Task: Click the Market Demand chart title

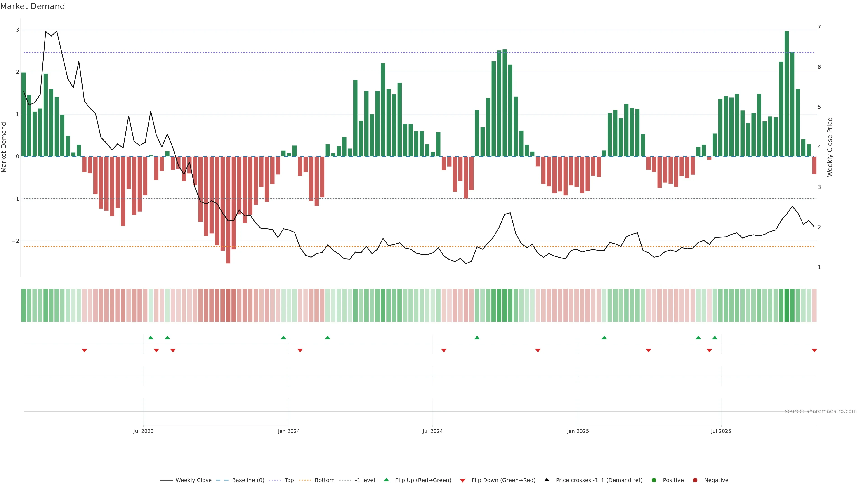Action: (x=32, y=6)
